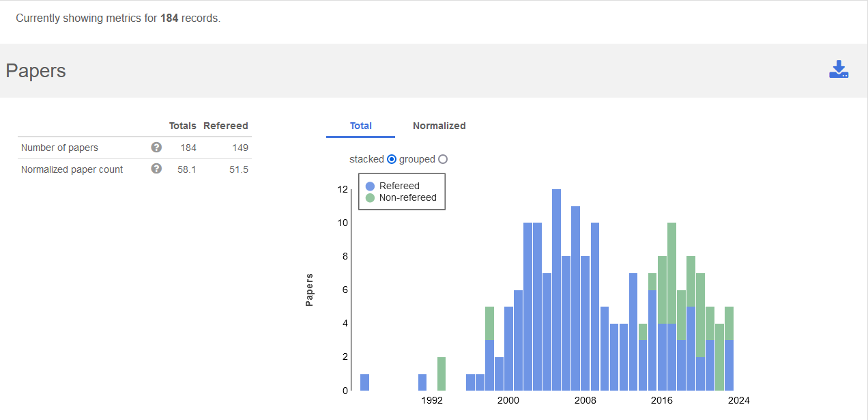868x420 pixels.
Task: Click the lone green bar right of 1992
Action: pyautogui.click(x=442, y=374)
